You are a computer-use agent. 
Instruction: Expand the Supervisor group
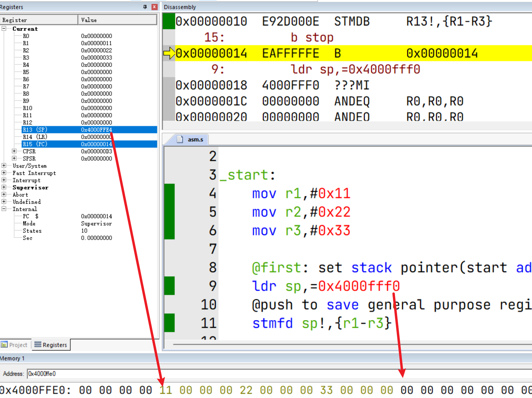point(4,187)
